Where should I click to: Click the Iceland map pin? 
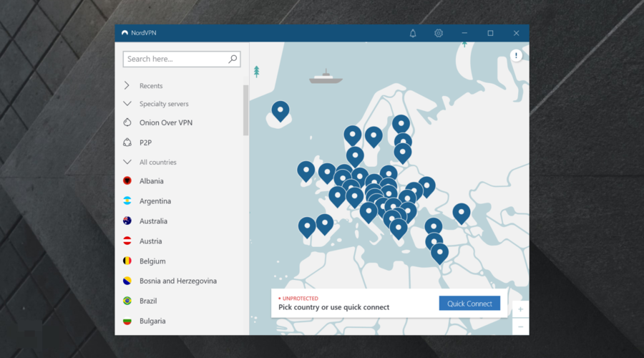[x=280, y=110]
